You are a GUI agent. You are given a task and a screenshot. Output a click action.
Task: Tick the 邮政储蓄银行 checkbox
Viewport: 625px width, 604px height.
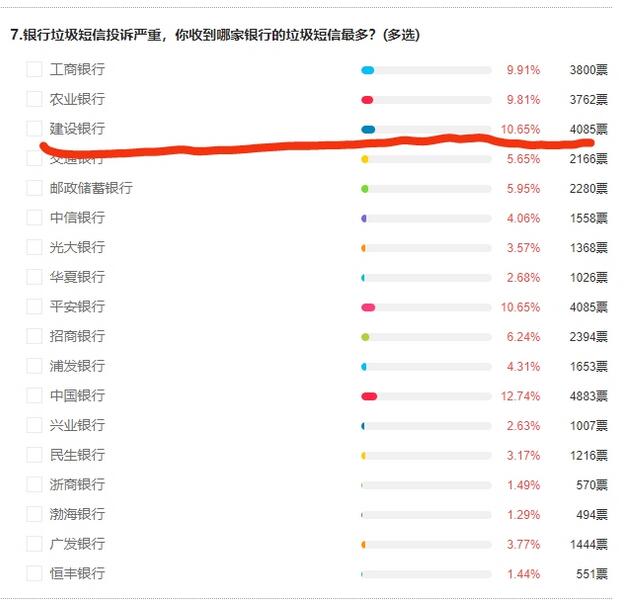(34, 188)
